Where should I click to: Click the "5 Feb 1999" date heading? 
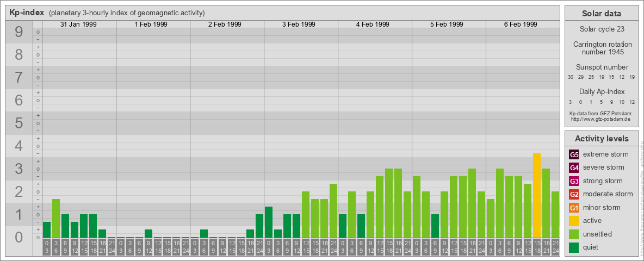point(447,24)
